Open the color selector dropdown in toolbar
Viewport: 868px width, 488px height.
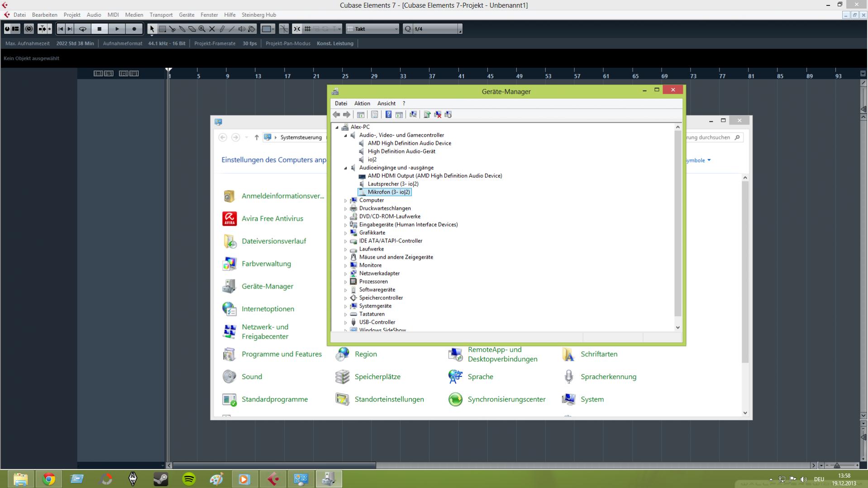coord(268,29)
